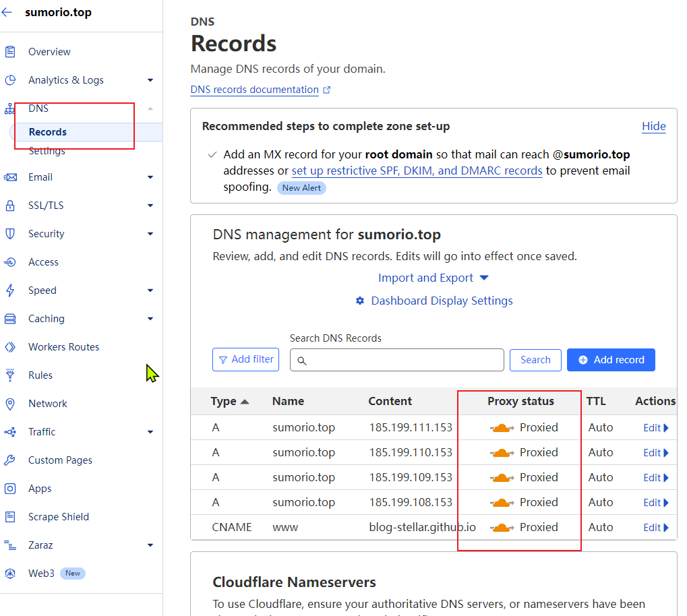This screenshot has width=687, height=616.
Task: Click the Overview clipboard icon
Action: pos(10,52)
